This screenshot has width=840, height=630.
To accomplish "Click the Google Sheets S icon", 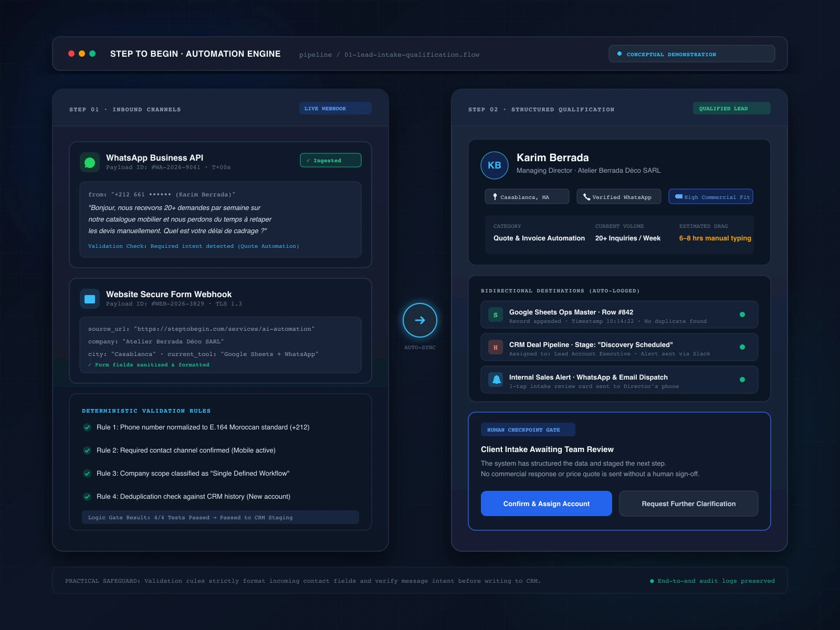I will (x=496, y=314).
